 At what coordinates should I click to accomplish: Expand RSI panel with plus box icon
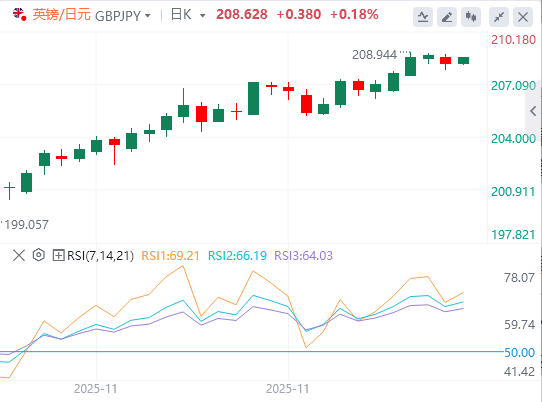tap(58, 255)
